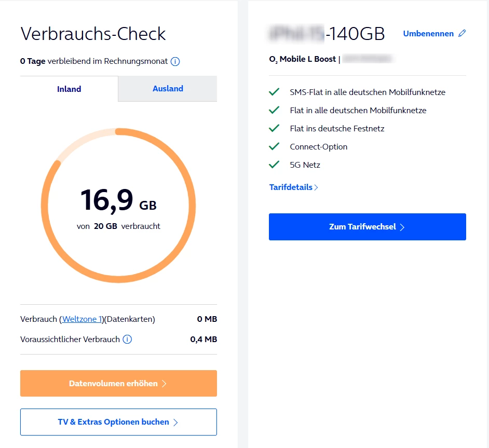Click info icon next to Rechnungsmonat

pyautogui.click(x=175, y=62)
